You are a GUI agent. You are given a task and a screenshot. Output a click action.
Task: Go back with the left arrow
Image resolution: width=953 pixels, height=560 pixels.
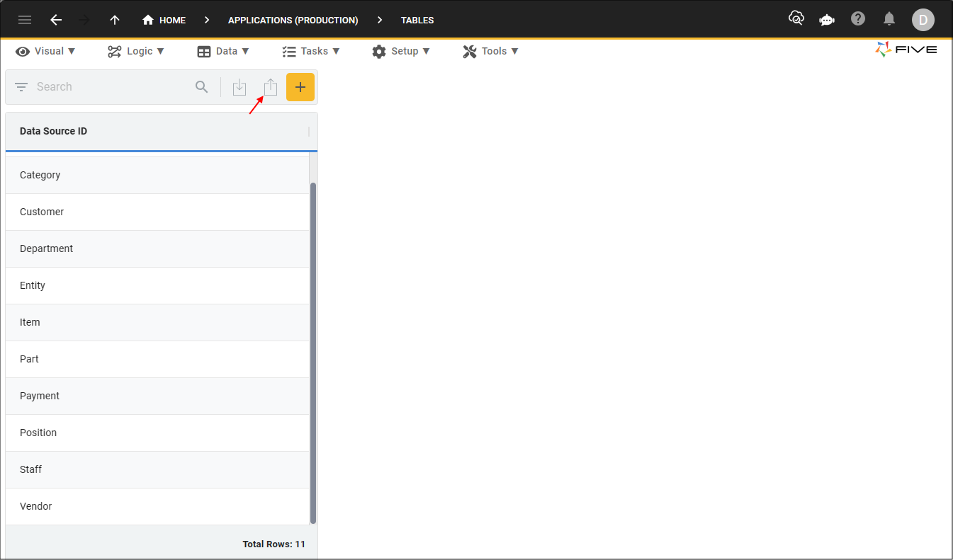[x=56, y=20]
